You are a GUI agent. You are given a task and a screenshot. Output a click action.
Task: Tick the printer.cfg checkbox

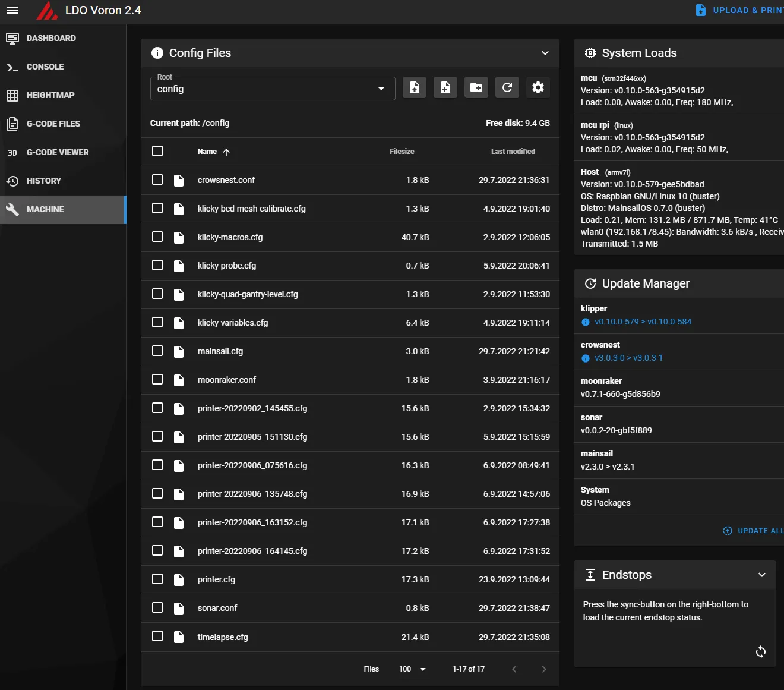(x=157, y=579)
